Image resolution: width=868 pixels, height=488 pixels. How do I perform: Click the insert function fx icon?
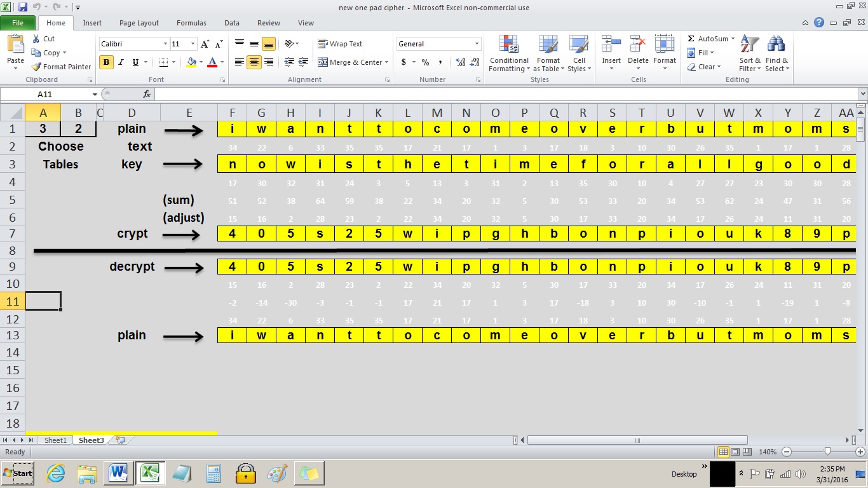[x=147, y=94]
